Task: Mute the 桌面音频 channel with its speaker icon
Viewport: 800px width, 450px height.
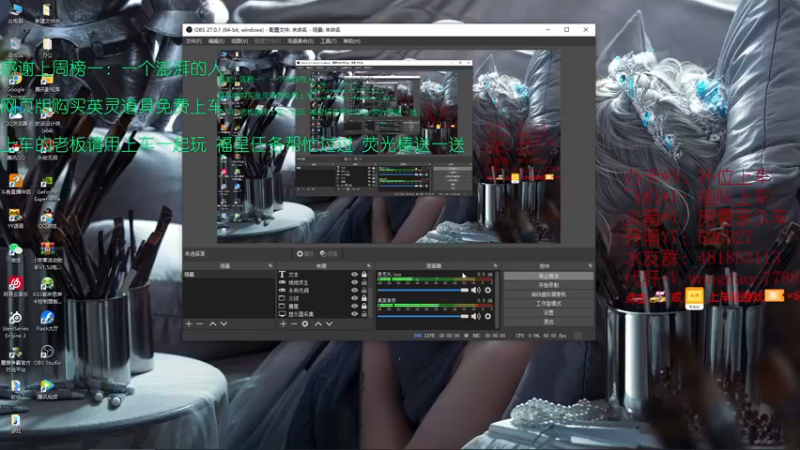Action: 476,316
